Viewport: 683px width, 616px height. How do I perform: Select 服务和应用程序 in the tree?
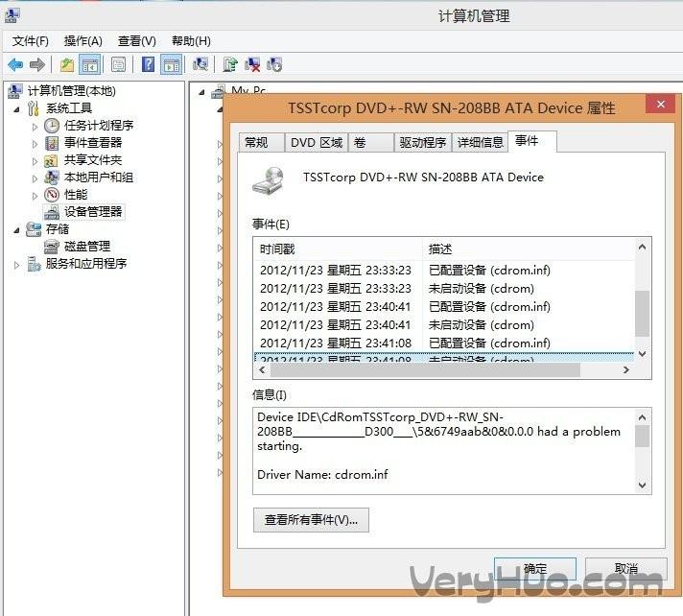click(86, 264)
